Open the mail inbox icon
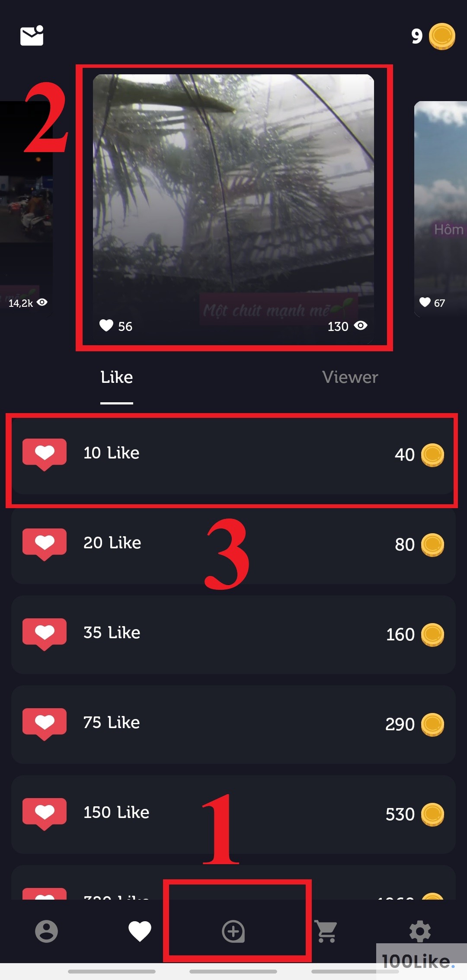This screenshot has height=980, width=467. tap(32, 35)
